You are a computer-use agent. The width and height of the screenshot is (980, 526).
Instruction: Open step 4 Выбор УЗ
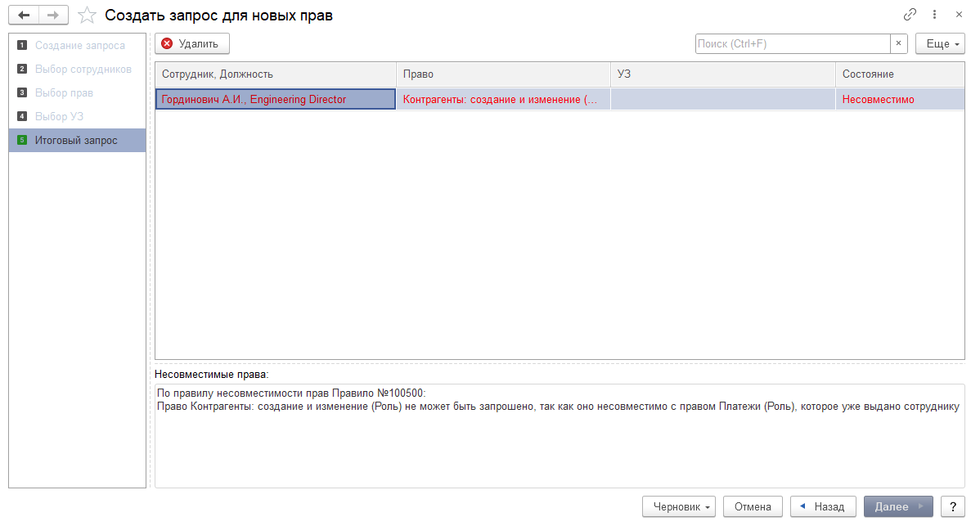78,116
